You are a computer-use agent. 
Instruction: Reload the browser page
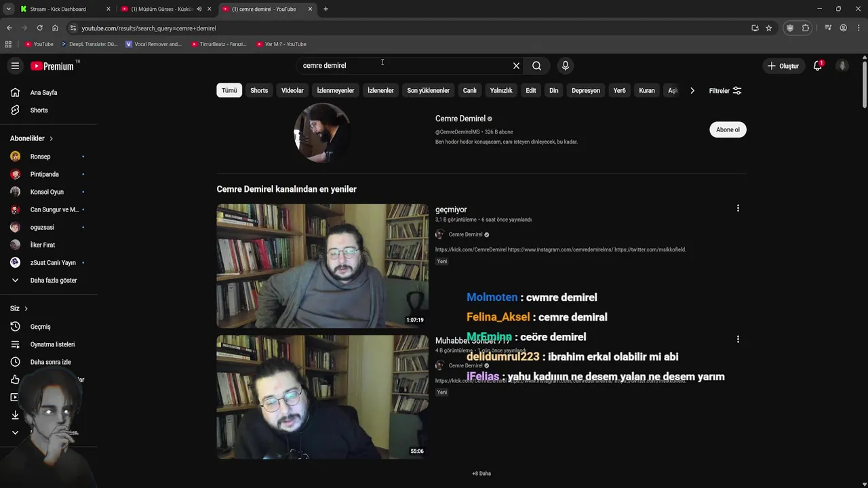pyautogui.click(x=39, y=28)
